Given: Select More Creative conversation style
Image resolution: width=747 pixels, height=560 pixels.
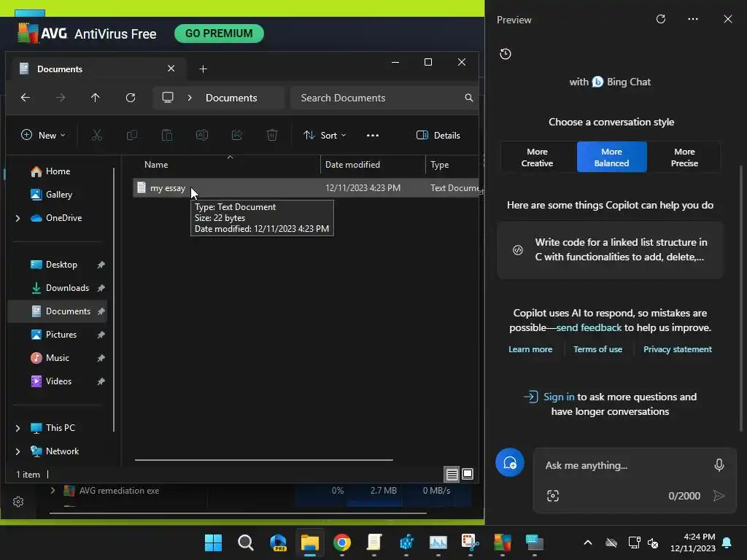Looking at the screenshot, I should (x=537, y=157).
